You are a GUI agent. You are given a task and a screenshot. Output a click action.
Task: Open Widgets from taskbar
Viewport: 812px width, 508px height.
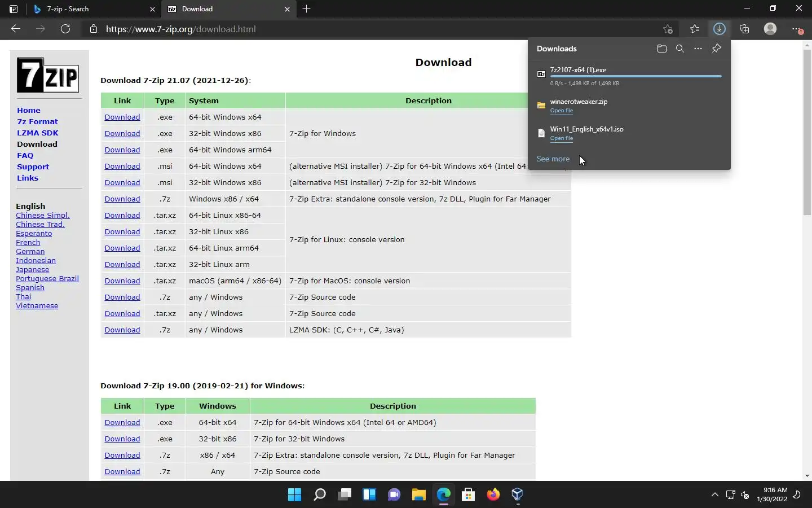369,495
